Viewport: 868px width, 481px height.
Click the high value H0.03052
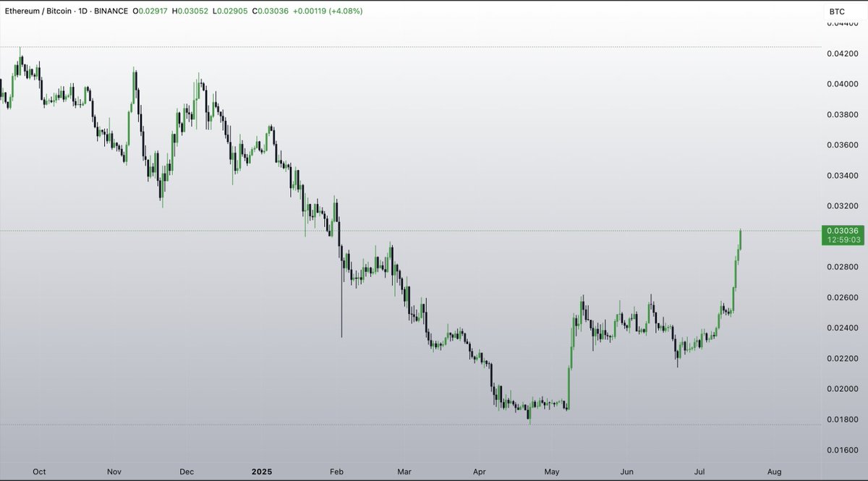point(190,12)
